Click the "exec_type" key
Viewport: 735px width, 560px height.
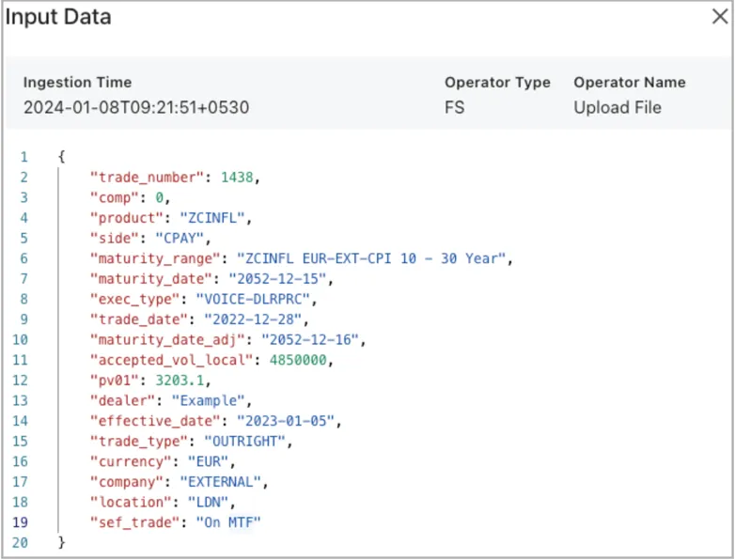pyautogui.click(x=134, y=299)
